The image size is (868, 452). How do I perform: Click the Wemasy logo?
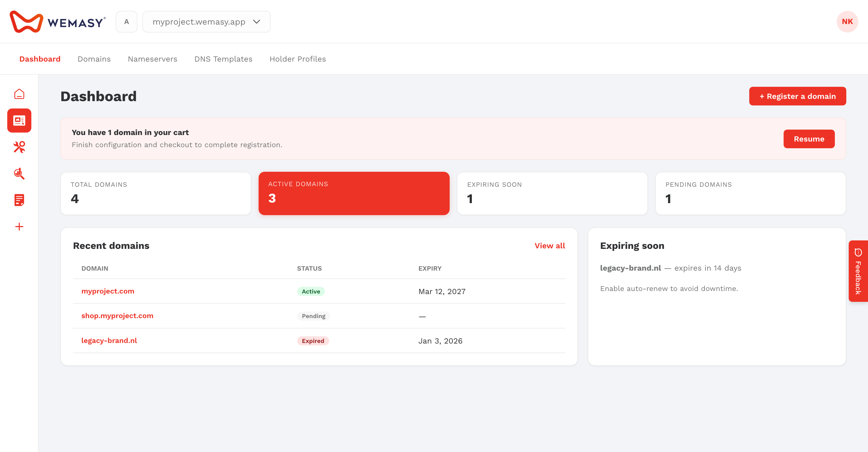click(x=58, y=21)
